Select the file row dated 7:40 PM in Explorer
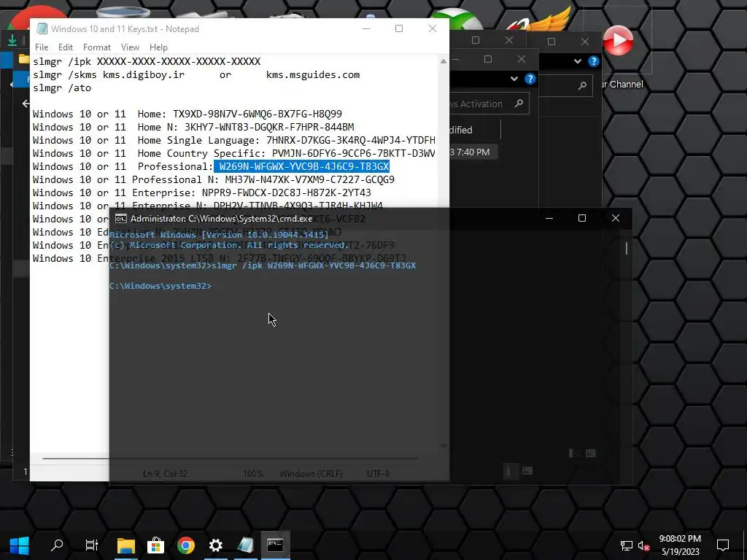 tap(473, 152)
